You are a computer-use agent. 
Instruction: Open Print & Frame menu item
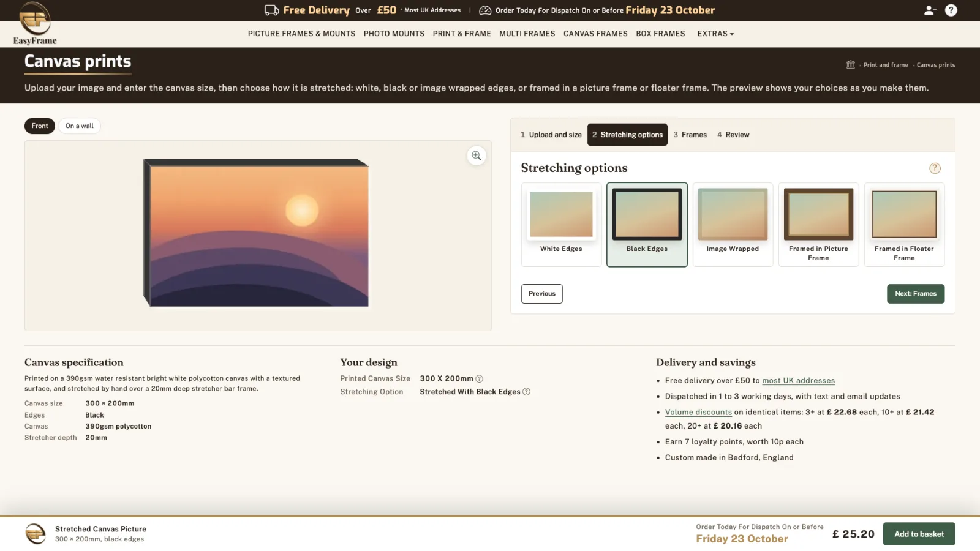(462, 34)
